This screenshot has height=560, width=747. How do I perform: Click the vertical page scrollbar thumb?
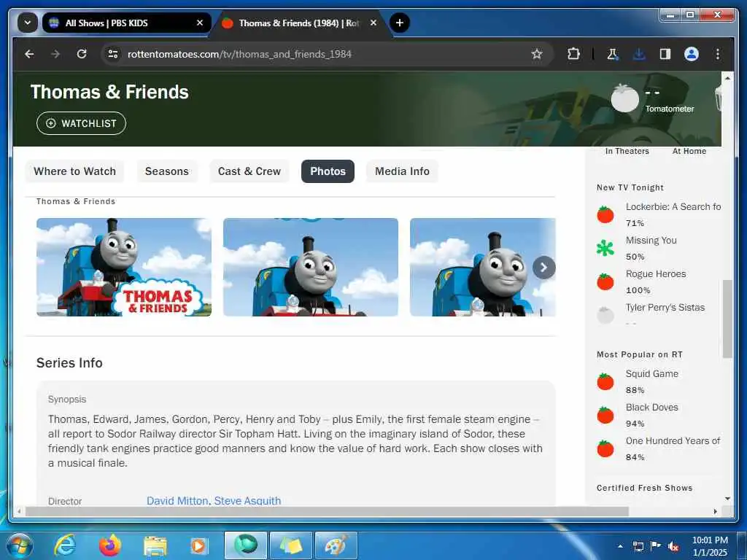coord(727,319)
